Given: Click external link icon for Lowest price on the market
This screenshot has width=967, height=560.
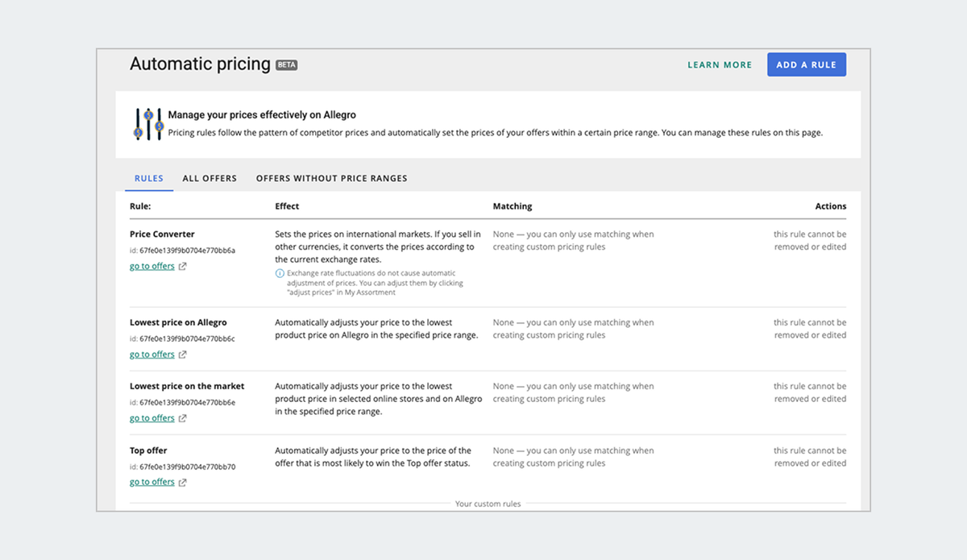Looking at the screenshot, I should tap(183, 418).
